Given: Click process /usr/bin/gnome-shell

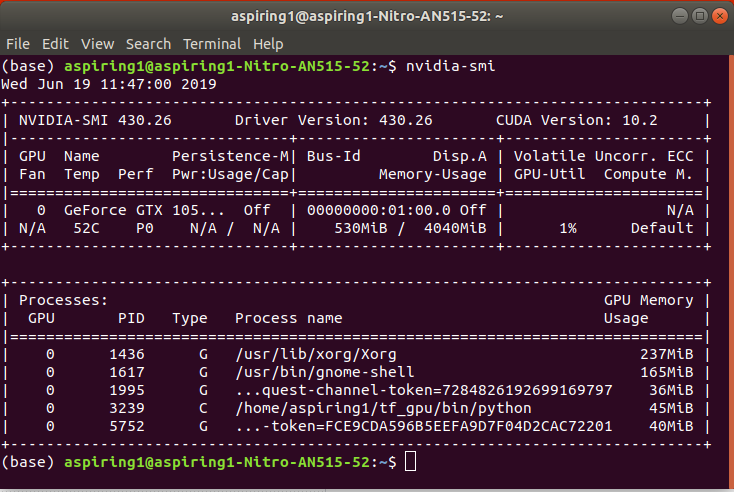Looking at the screenshot, I should pyautogui.click(x=325, y=373).
